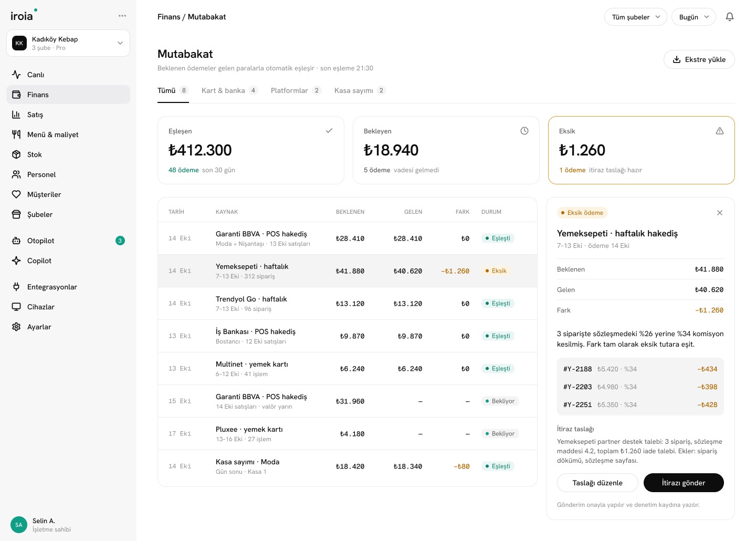Open notifications bell icon
This screenshot has height=541, width=756.
[x=730, y=17]
